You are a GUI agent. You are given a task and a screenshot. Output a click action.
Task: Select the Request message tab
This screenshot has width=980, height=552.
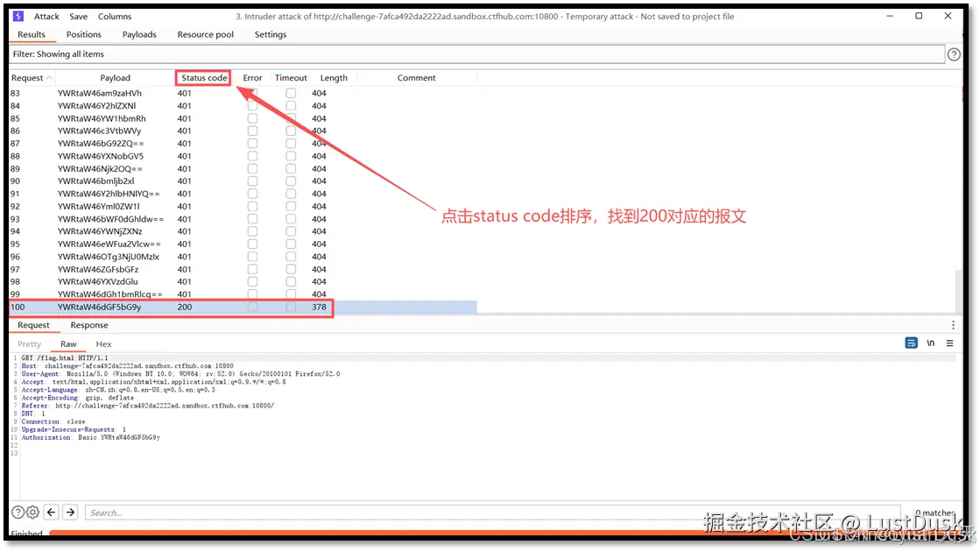[33, 325]
